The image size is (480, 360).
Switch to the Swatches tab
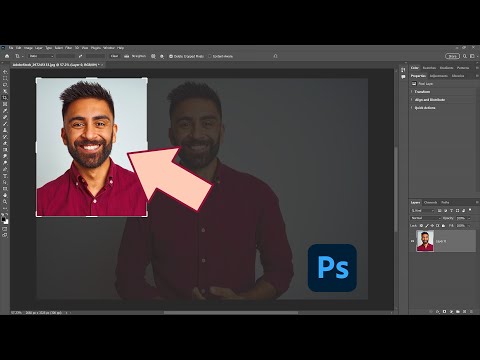click(x=429, y=68)
